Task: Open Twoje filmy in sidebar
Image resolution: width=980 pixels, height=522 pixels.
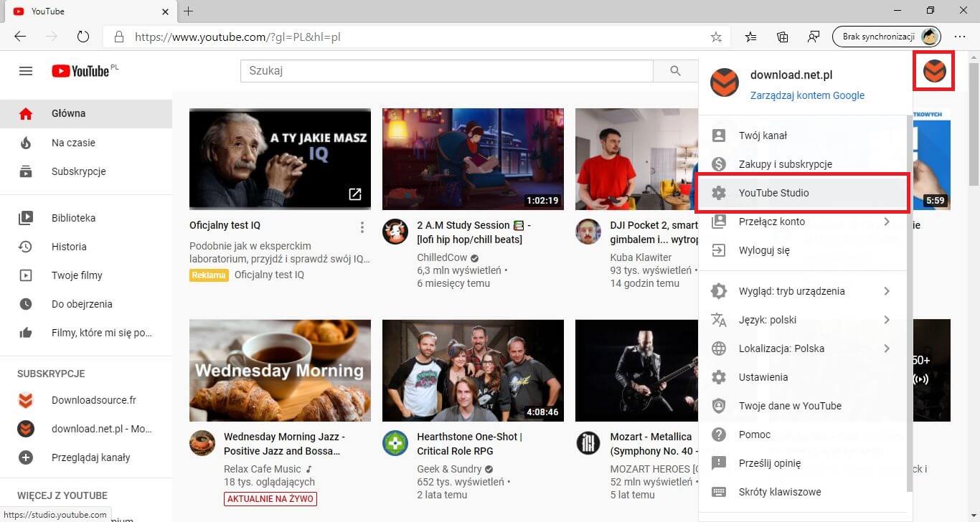Action: coord(86,275)
